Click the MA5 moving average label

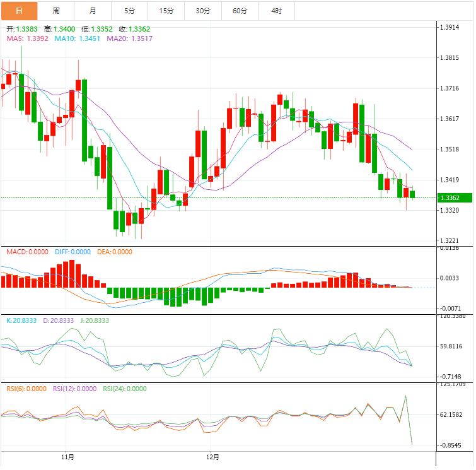pyautogui.click(x=26, y=38)
